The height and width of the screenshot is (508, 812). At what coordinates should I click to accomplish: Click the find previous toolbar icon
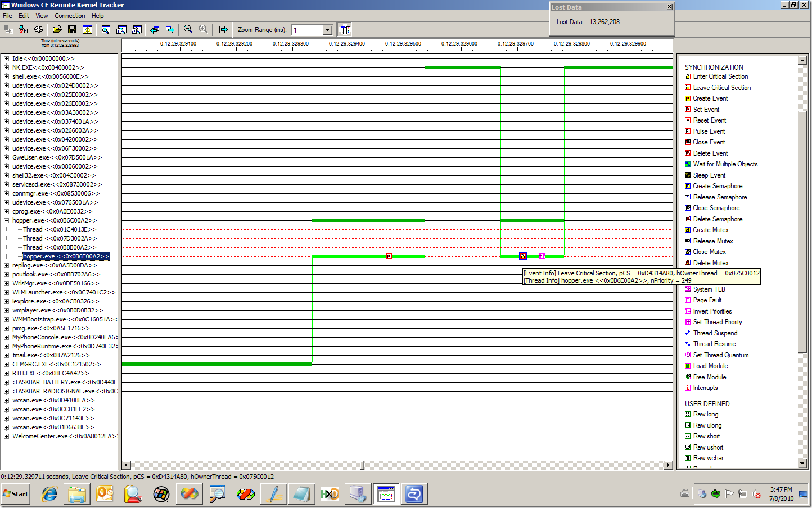[x=121, y=29]
